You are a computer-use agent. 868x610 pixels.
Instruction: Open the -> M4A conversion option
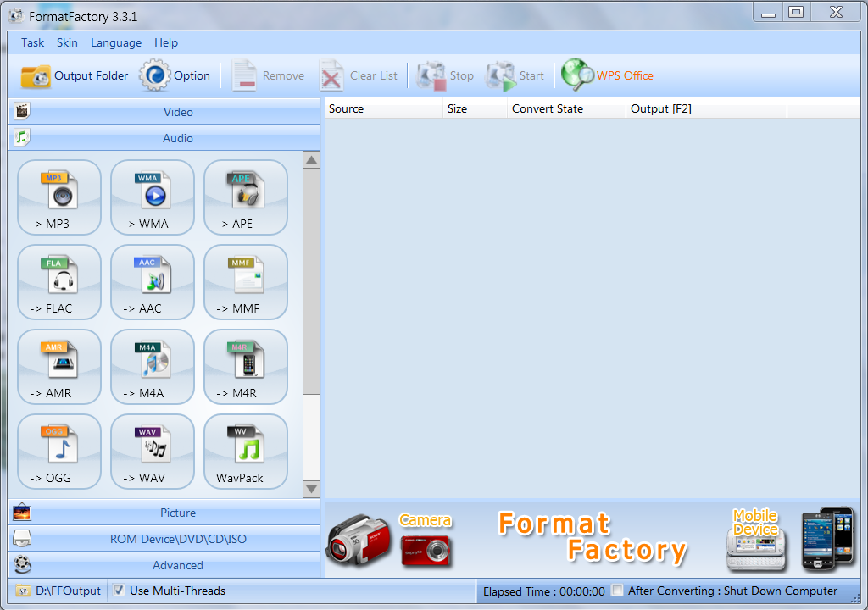[153, 367]
